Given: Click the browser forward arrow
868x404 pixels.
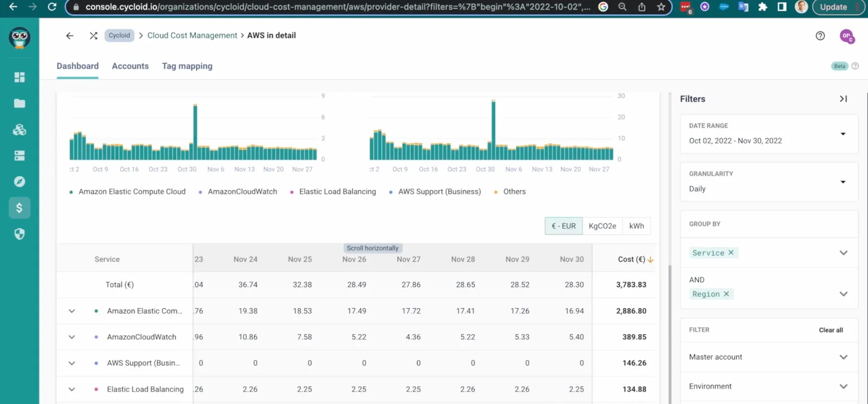Looking at the screenshot, I should coord(33,7).
